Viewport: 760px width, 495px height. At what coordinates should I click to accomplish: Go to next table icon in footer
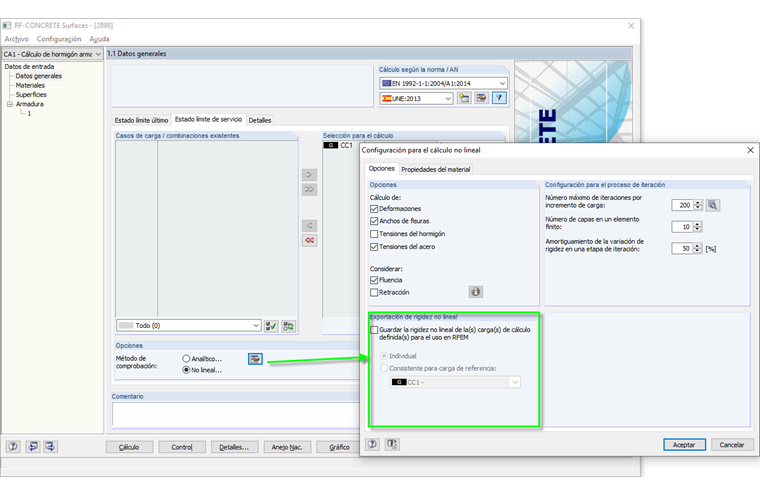pyautogui.click(x=50, y=447)
